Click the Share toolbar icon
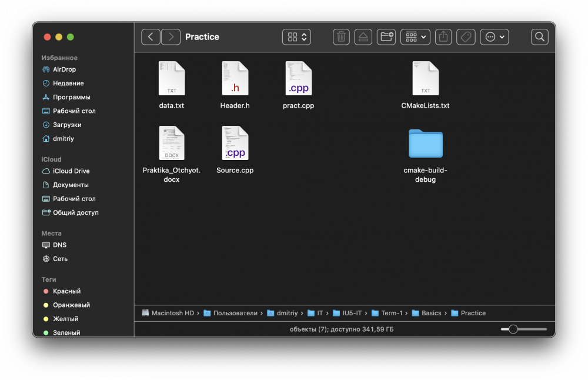Screen dimensions: 588x380 click(x=443, y=37)
